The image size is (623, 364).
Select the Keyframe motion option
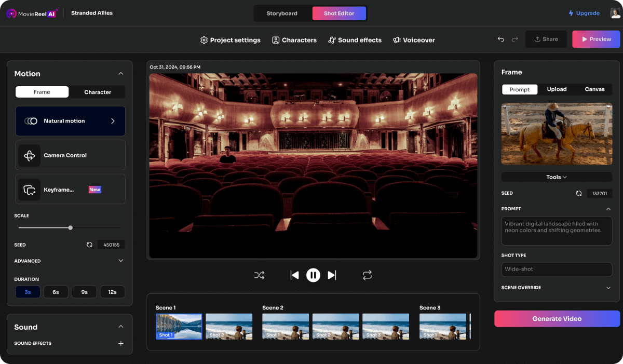coord(70,188)
